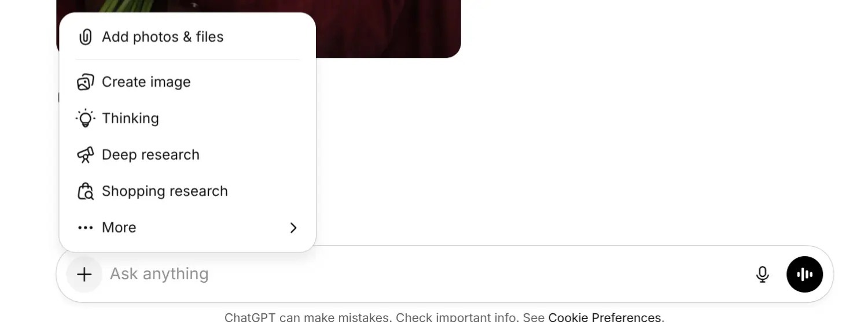Click the Thinking lightbulb icon
868x322 pixels.
tap(85, 119)
